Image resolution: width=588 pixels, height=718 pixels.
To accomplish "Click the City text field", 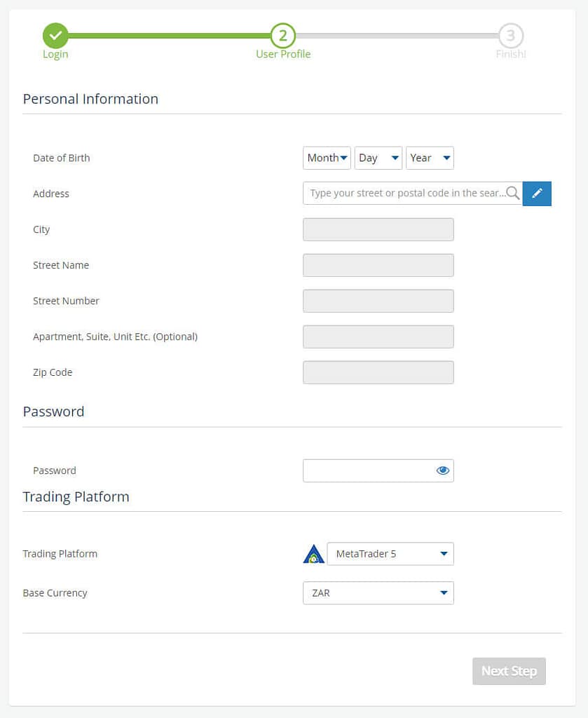I will coord(378,229).
